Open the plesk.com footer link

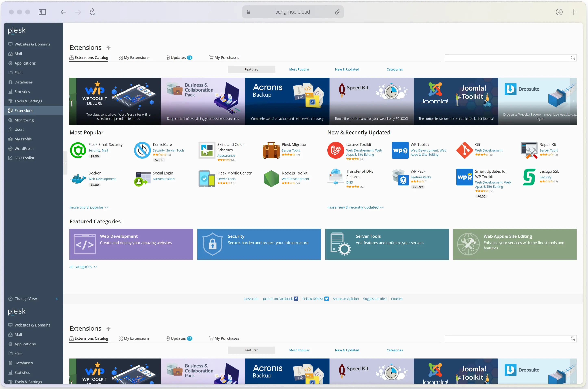pyautogui.click(x=251, y=299)
